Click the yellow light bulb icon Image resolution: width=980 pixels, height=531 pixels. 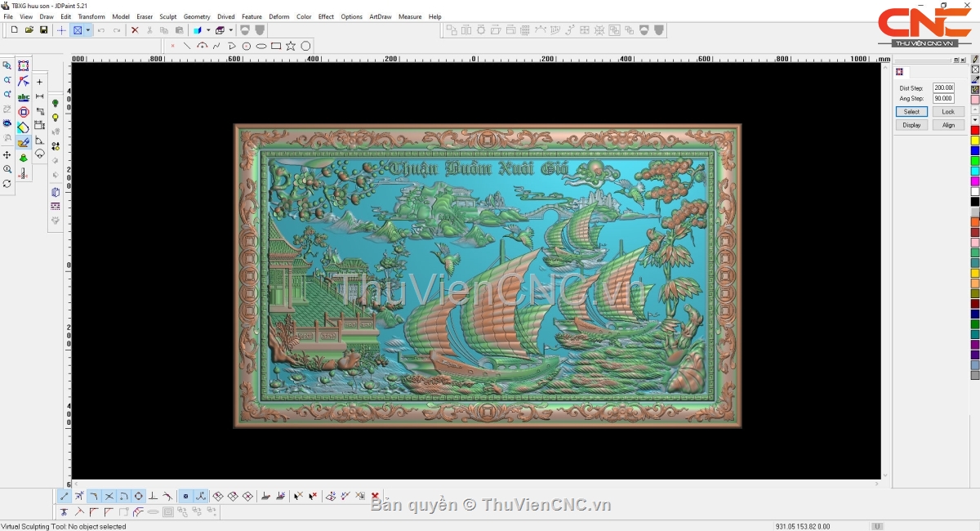coord(56,118)
